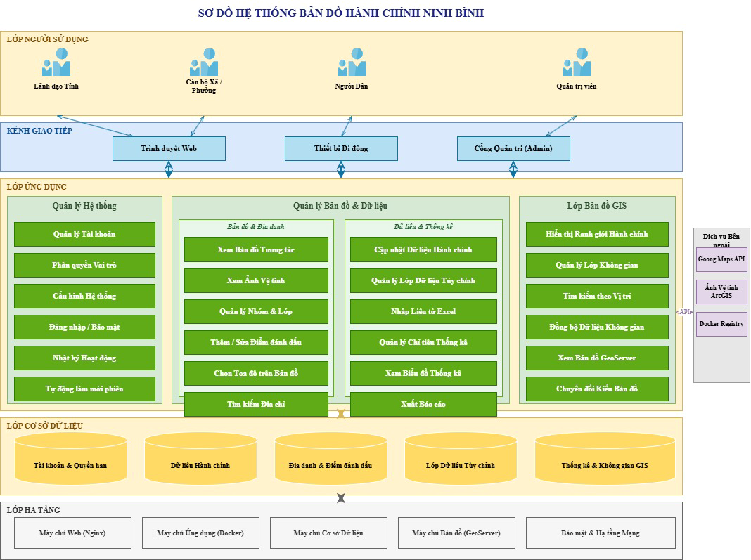Image resolution: width=751 pixels, height=560 pixels.
Task: Click the double arrow below Trình duyệt Web
Action: click(169, 169)
